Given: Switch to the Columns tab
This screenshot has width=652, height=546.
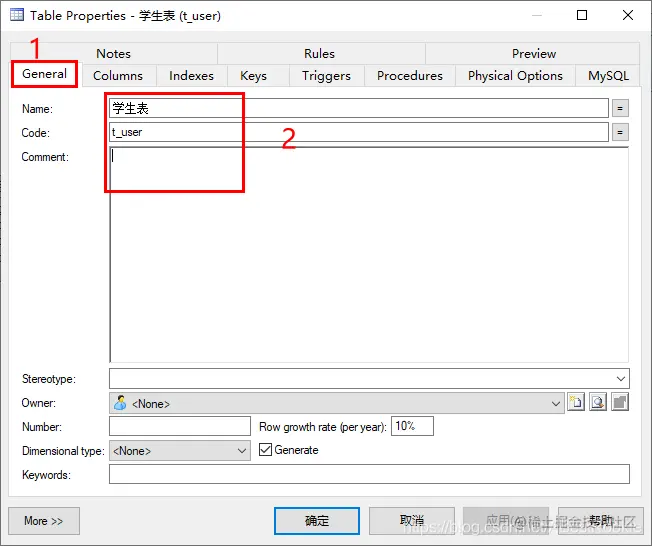Looking at the screenshot, I should [x=118, y=76].
